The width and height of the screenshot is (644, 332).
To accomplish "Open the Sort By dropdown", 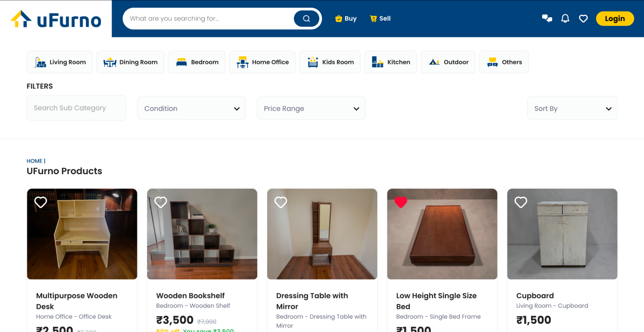I will pos(572,108).
